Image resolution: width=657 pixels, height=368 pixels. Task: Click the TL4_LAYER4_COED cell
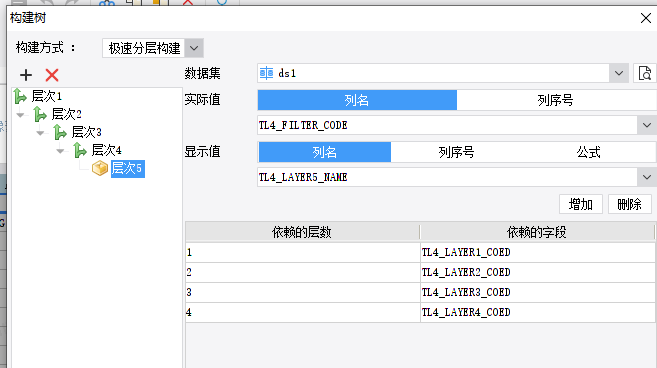point(538,313)
